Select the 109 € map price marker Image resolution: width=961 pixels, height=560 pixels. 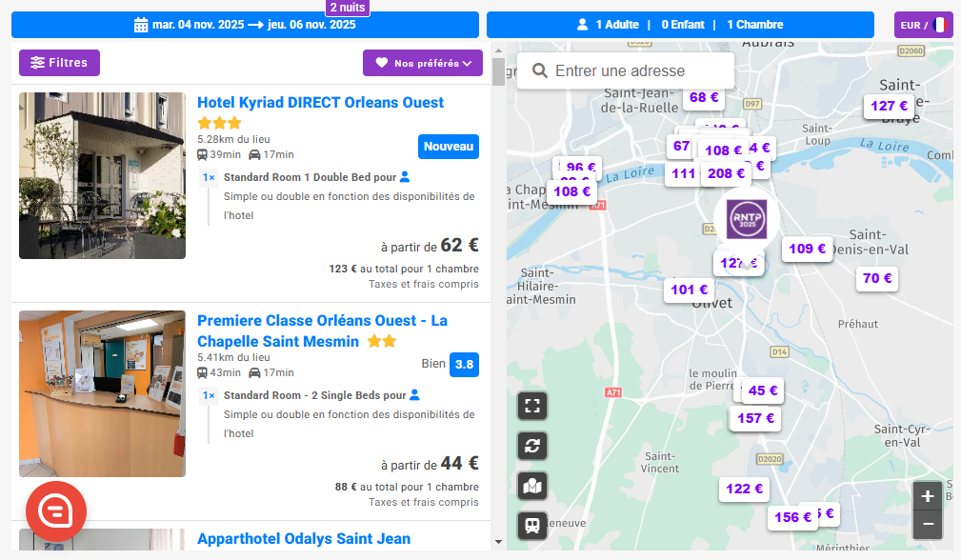coord(807,249)
